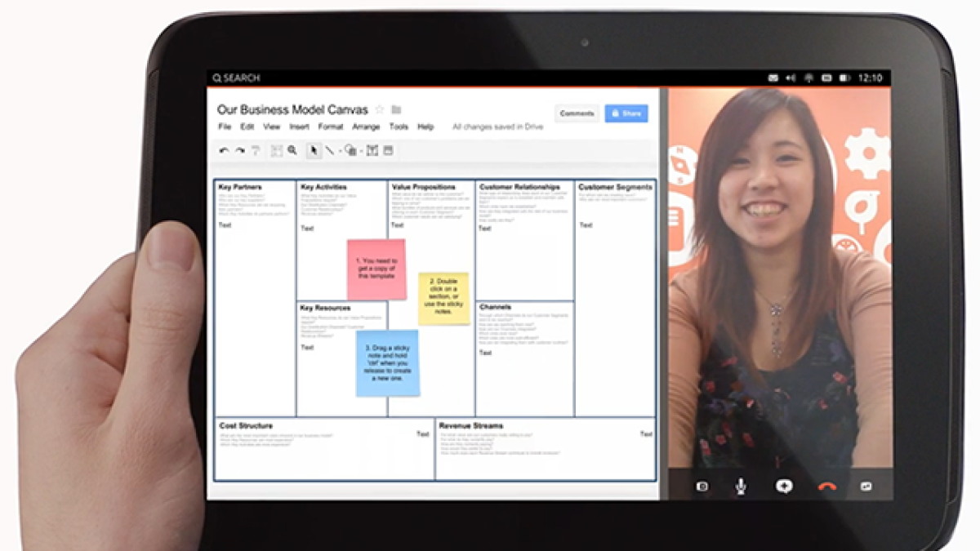The height and width of the screenshot is (551, 980).
Task: Open the Insert menu
Action: 299,127
